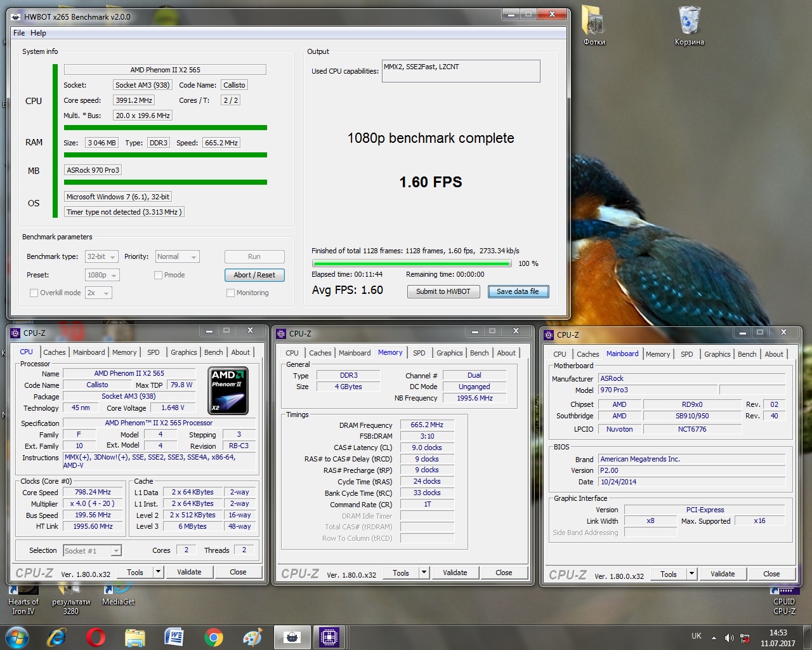Open the Priority Normal dropdown
Screen dimensions: 812x650
point(177,256)
